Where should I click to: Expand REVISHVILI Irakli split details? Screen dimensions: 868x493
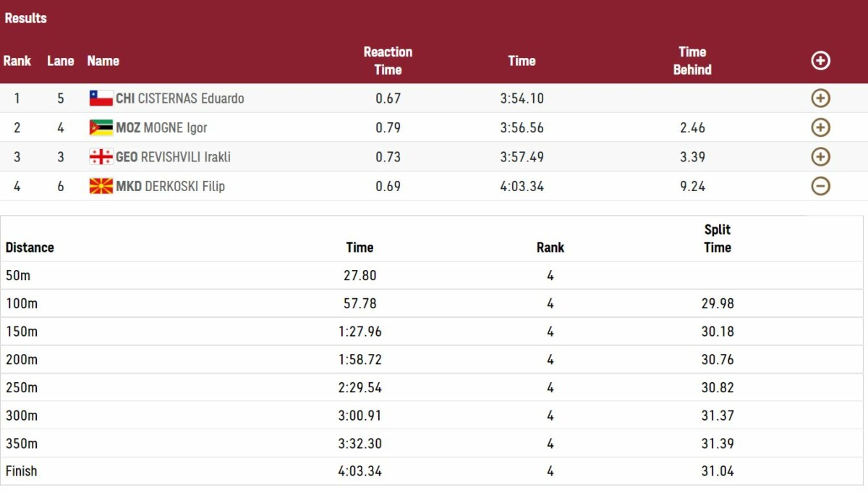[x=820, y=156]
